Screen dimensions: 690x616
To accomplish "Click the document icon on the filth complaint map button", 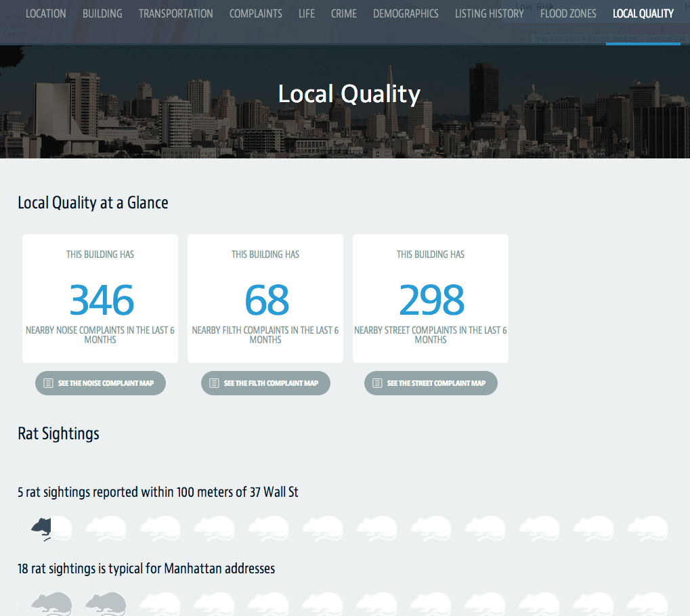I will coord(213,382).
